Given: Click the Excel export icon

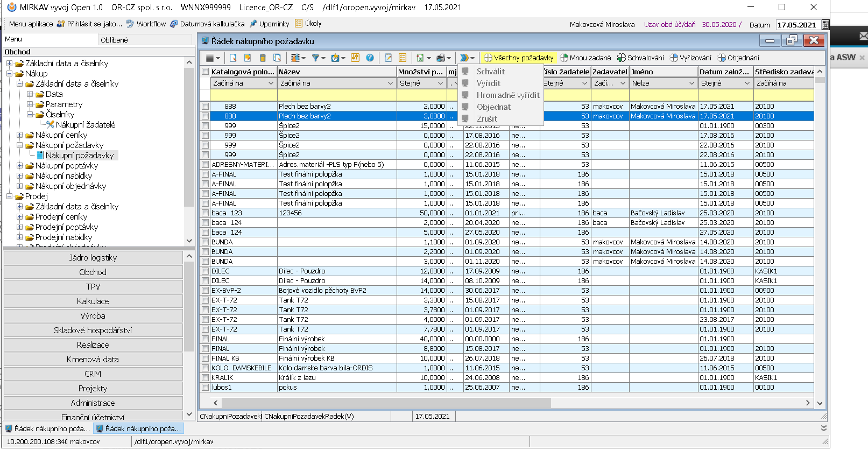Looking at the screenshot, I should [420, 58].
